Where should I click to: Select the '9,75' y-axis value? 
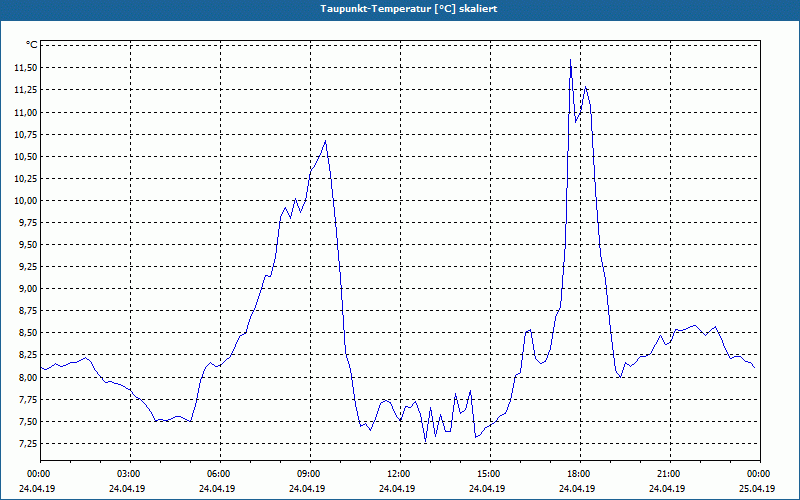click(x=29, y=223)
